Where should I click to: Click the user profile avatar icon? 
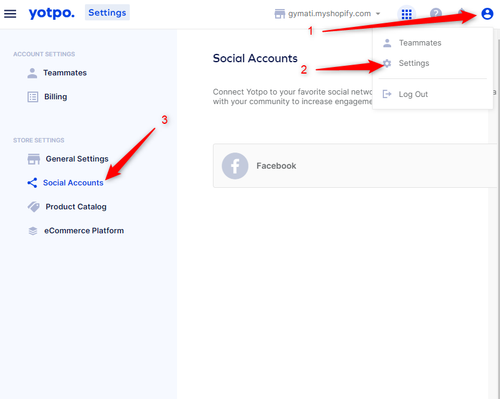pos(487,14)
